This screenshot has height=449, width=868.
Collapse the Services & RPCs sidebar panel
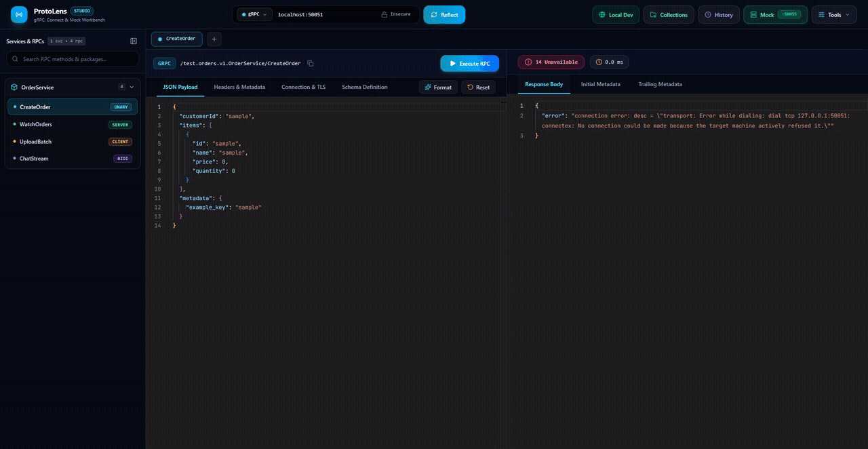(x=134, y=41)
